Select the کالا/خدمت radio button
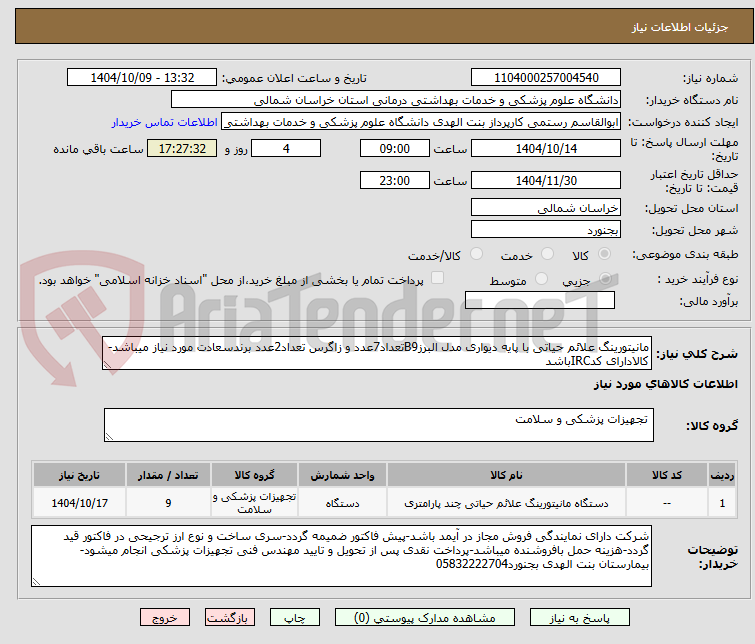Image resolution: width=755 pixels, height=644 pixels. tap(476, 254)
